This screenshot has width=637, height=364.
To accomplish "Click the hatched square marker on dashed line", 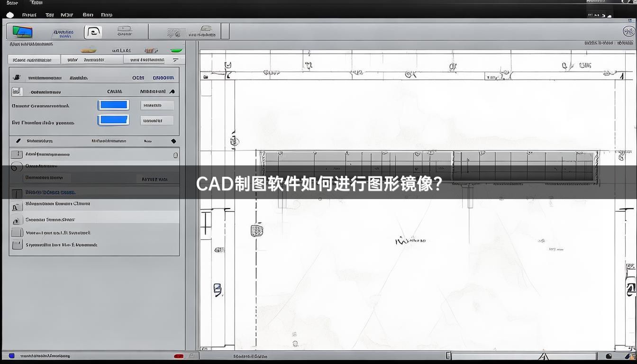I will [256, 231].
